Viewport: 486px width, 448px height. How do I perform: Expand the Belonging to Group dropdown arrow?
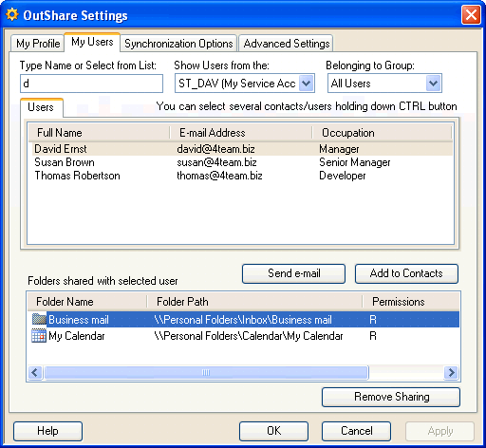tap(433, 84)
